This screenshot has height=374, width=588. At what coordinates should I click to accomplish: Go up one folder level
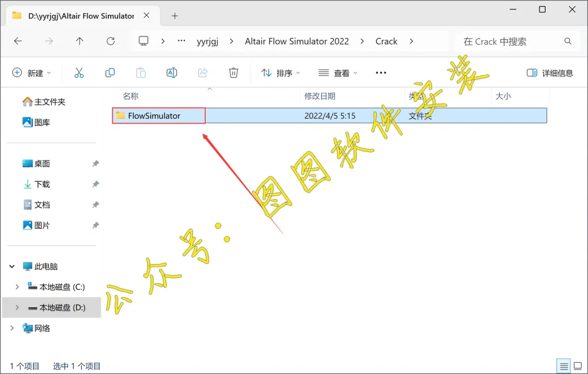pos(79,41)
